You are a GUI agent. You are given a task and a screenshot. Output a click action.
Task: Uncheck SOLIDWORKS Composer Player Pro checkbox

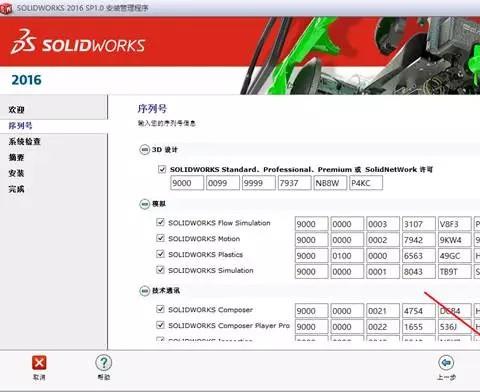tap(160, 325)
